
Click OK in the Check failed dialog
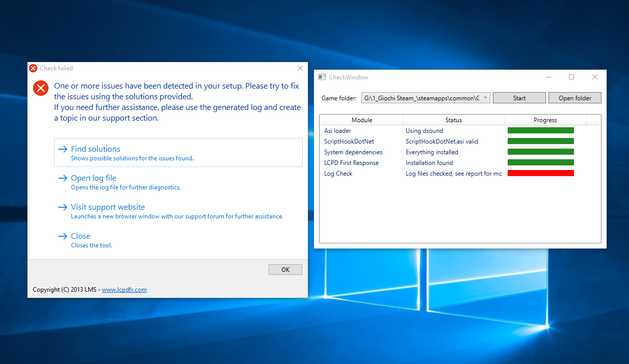point(285,270)
